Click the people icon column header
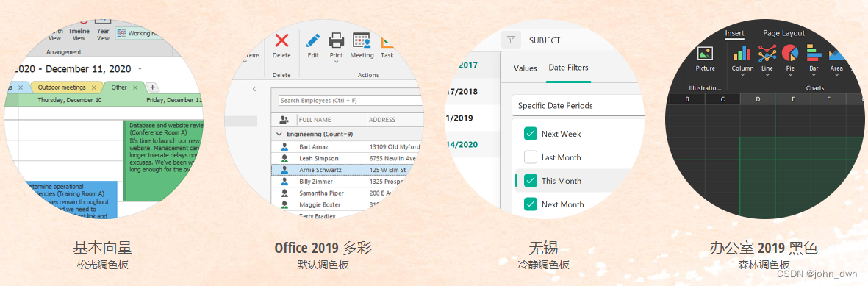The width and height of the screenshot is (868, 286). pos(284,119)
